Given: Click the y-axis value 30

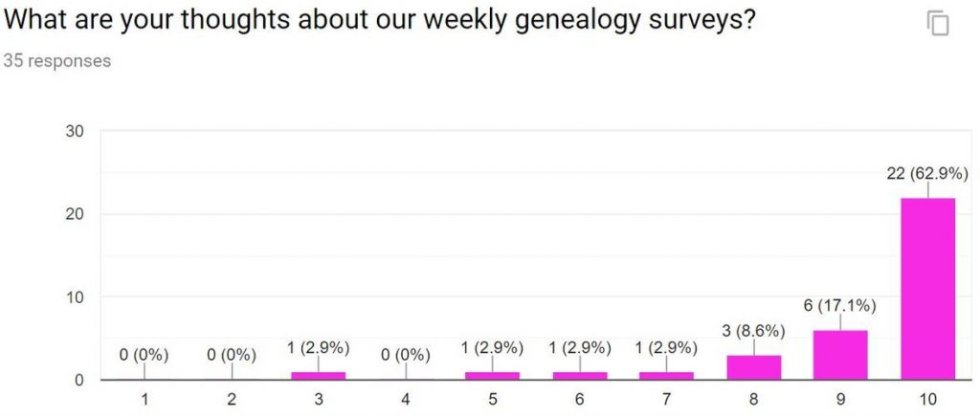Looking at the screenshot, I should (x=74, y=131).
